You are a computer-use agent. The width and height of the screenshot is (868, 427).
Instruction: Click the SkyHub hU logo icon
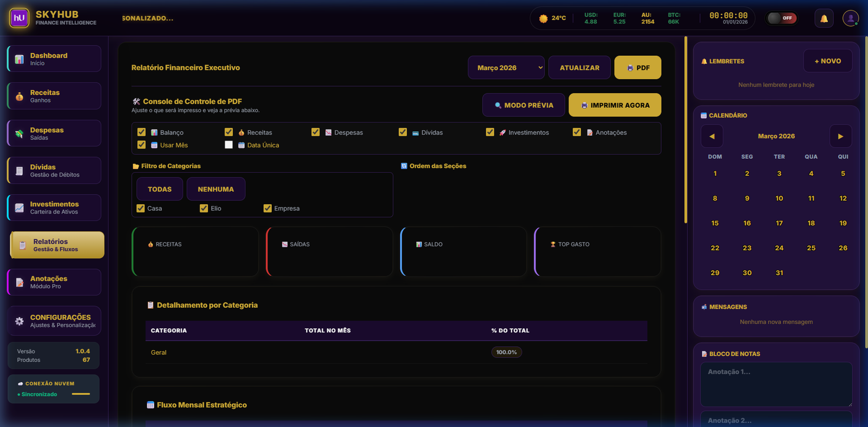(x=19, y=18)
